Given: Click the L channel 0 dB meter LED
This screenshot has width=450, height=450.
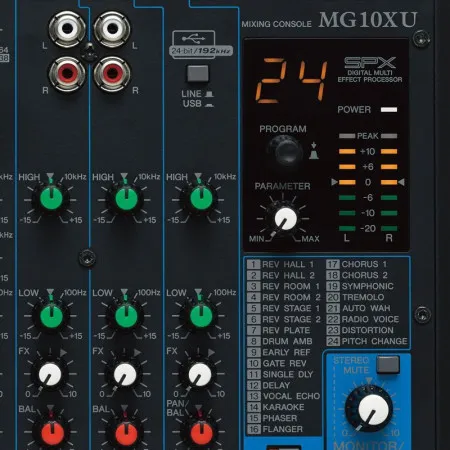Looking at the screenshot, I should (347, 182).
